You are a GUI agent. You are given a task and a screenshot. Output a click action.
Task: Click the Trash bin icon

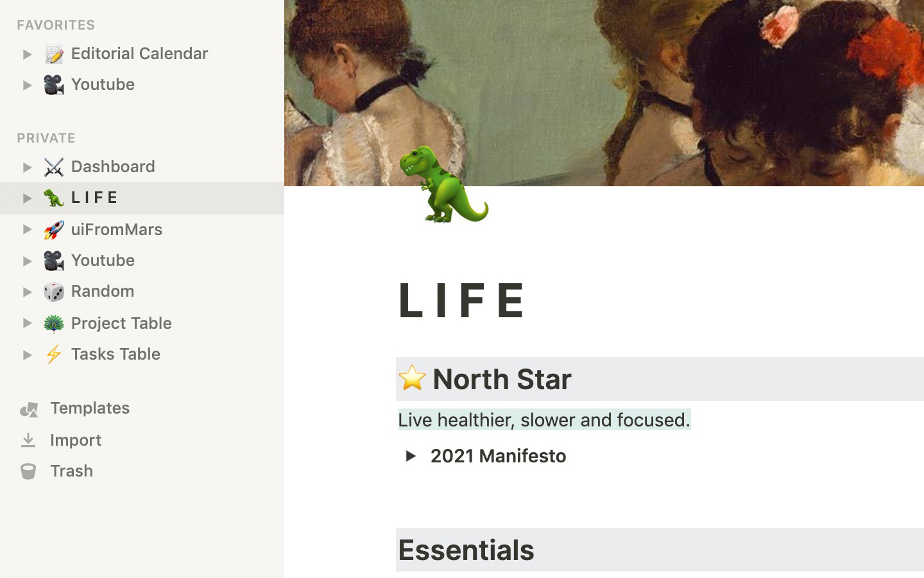point(28,471)
